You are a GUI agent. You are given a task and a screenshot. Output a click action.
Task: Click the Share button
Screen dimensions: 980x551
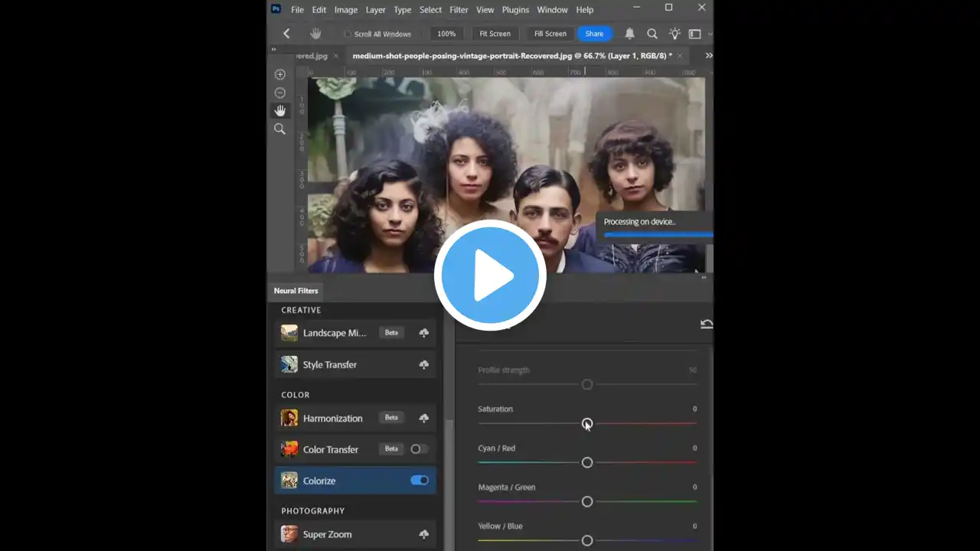[594, 34]
